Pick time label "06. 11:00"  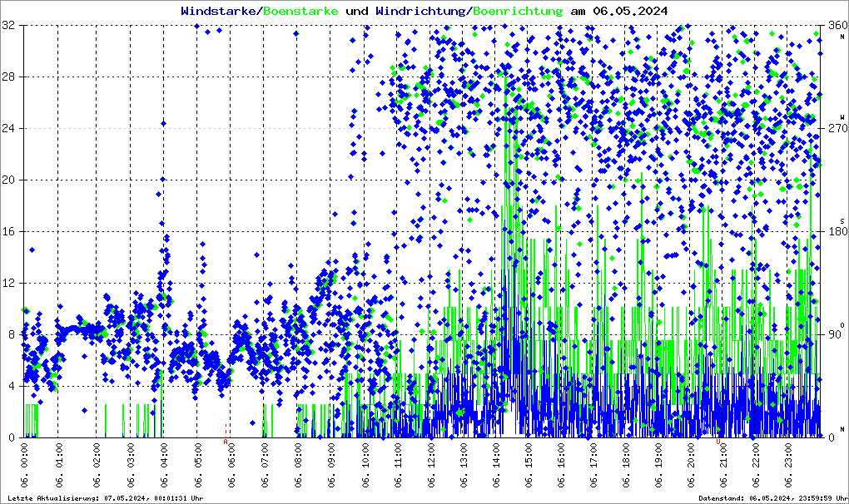(398, 465)
